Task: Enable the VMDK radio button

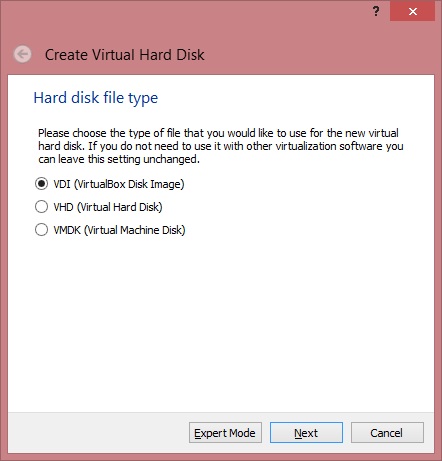Action: 41,230
